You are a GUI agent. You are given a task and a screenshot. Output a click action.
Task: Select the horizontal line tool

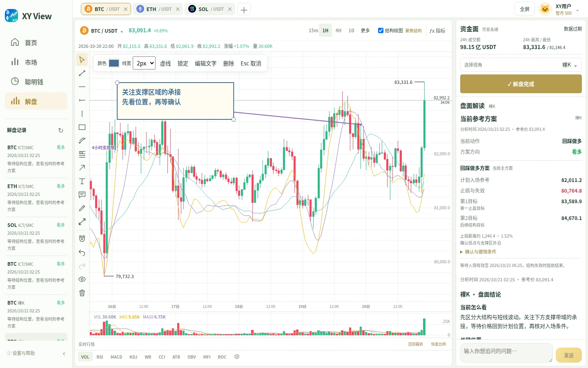click(82, 87)
